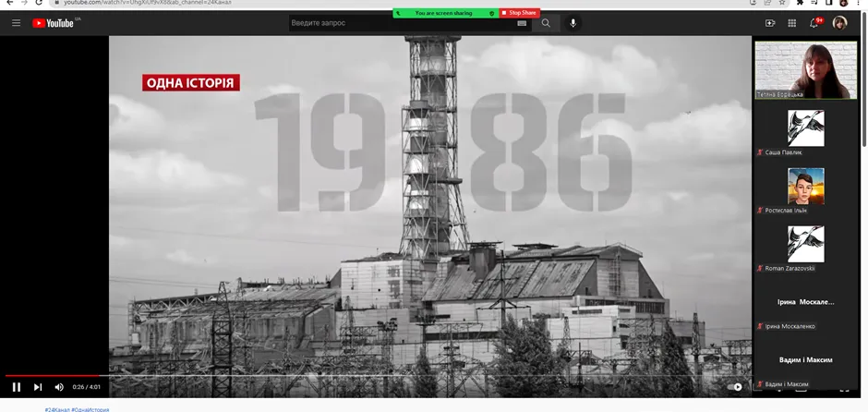The height and width of the screenshot is (412, 868).
Task: Mute the video volume speaker
Action: point(59,387)
